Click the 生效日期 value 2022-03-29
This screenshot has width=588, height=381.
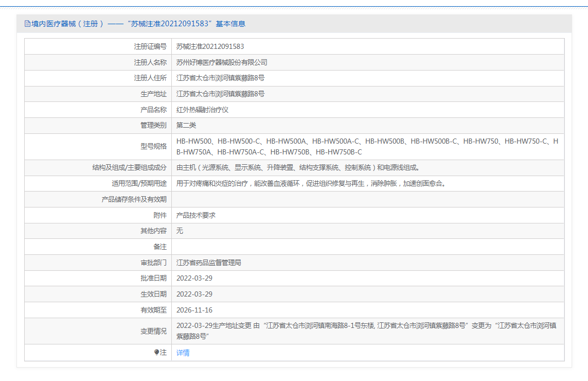(x=194, y=294)
